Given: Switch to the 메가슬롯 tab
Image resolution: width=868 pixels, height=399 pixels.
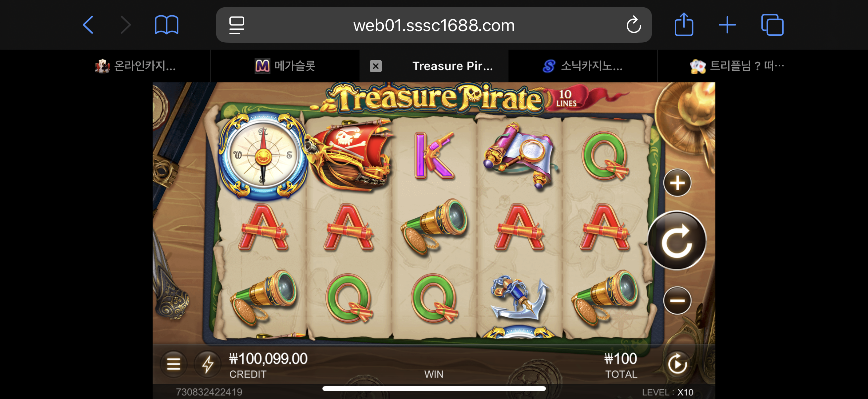Looking at the screenshot, I should [285, 66].
